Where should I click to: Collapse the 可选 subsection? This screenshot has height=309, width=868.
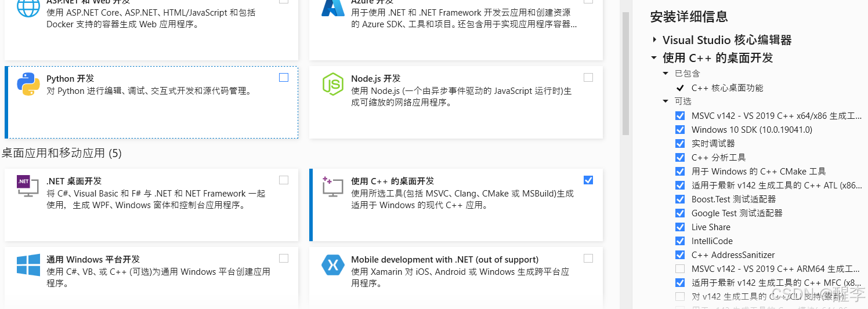(666, 101)
